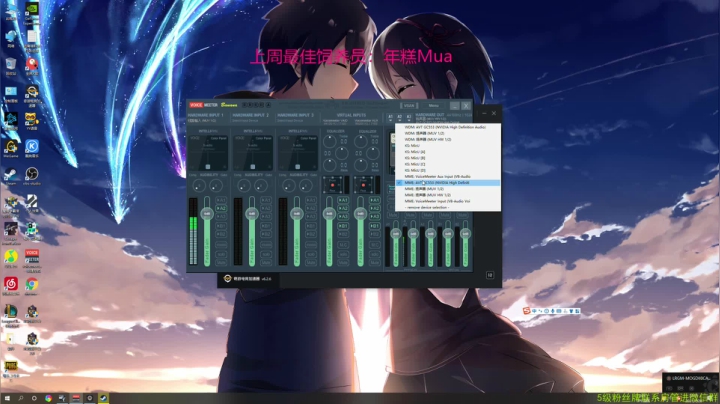This screenshot has height=404, width=720.
Task: Launch the WeGame desktop icon
Action: tap(11, 148)
